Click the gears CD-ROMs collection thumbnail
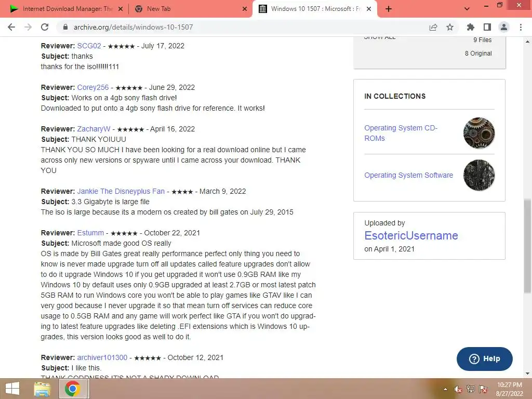The height and width of the screenshot is (399, 532). [x=478, y=133]
